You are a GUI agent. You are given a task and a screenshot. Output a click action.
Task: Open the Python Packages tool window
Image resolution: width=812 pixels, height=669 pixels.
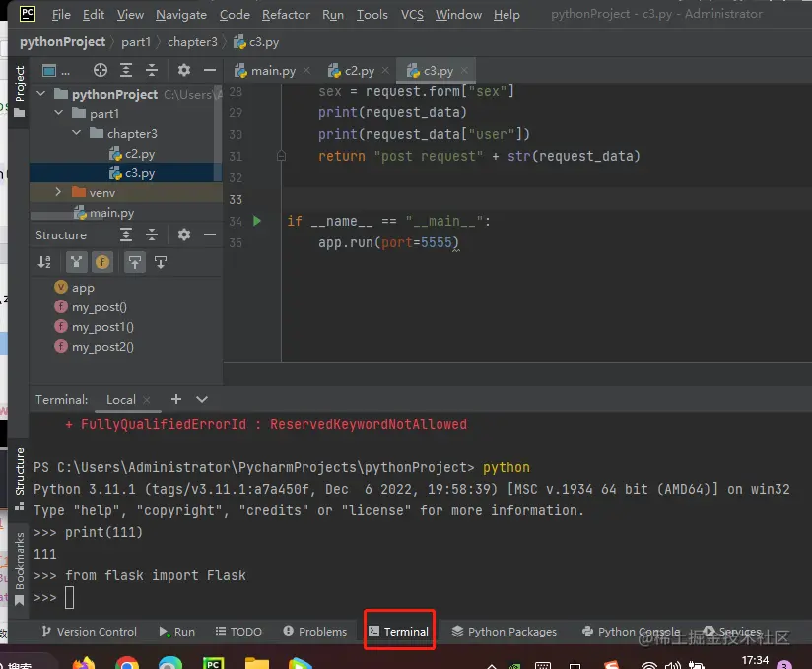coord(504,632)
